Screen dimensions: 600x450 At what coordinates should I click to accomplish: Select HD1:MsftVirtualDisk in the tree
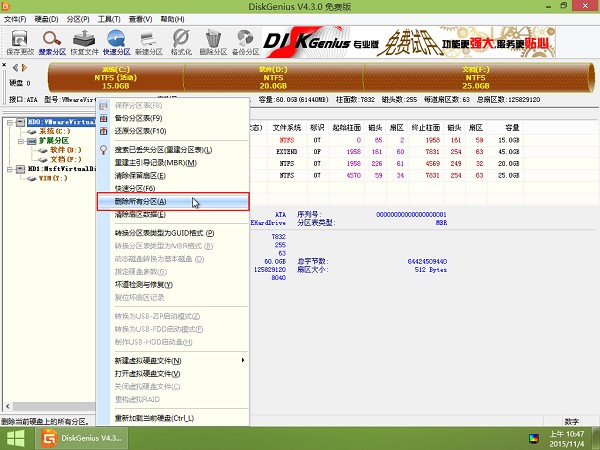(62, 169)
